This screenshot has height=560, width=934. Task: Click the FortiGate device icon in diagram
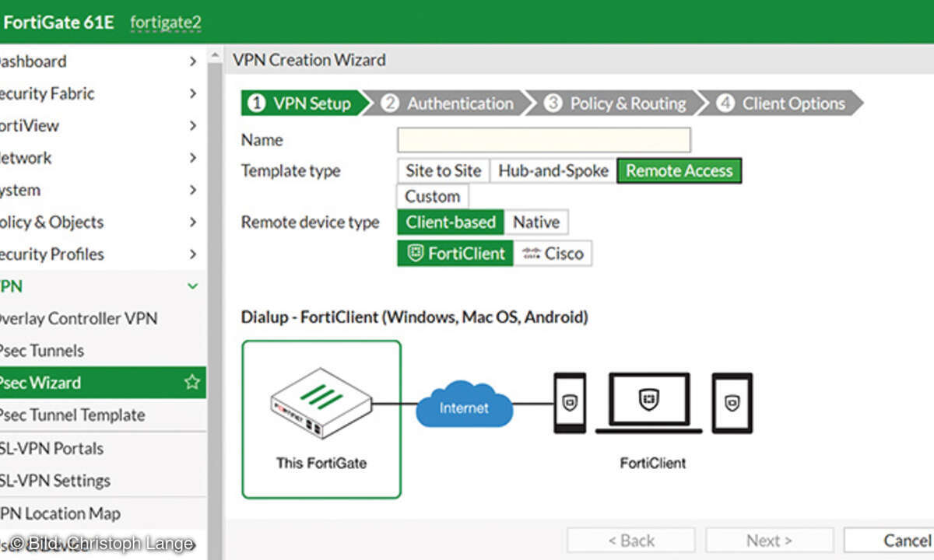321,404
